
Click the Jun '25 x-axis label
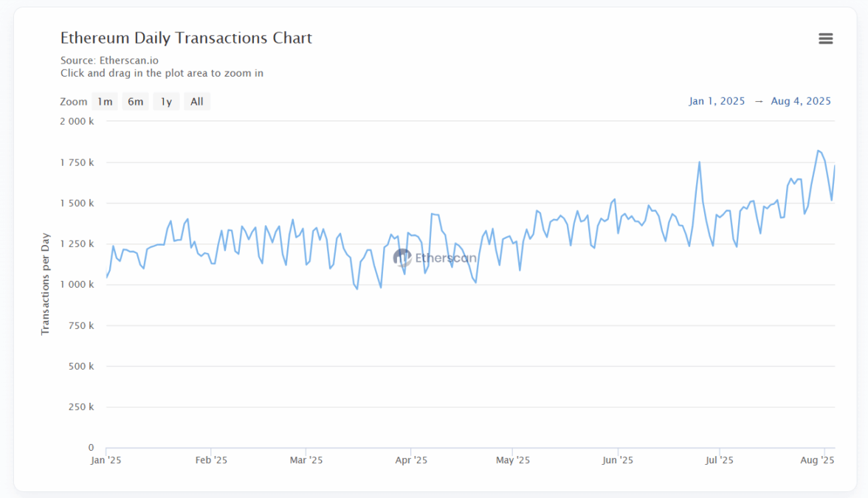pos(618,460)
